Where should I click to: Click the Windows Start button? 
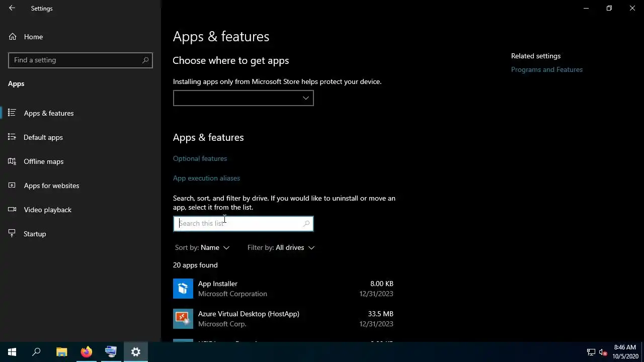[12, 352]
